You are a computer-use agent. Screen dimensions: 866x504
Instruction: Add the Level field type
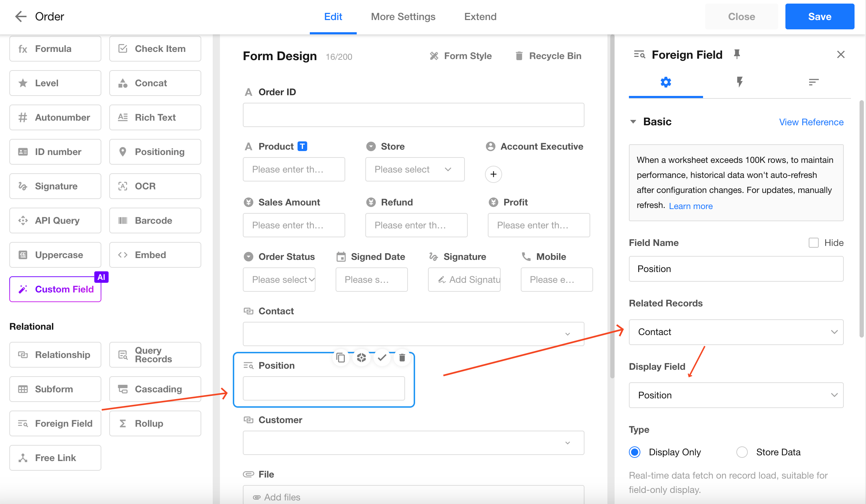tap(55, 83)
